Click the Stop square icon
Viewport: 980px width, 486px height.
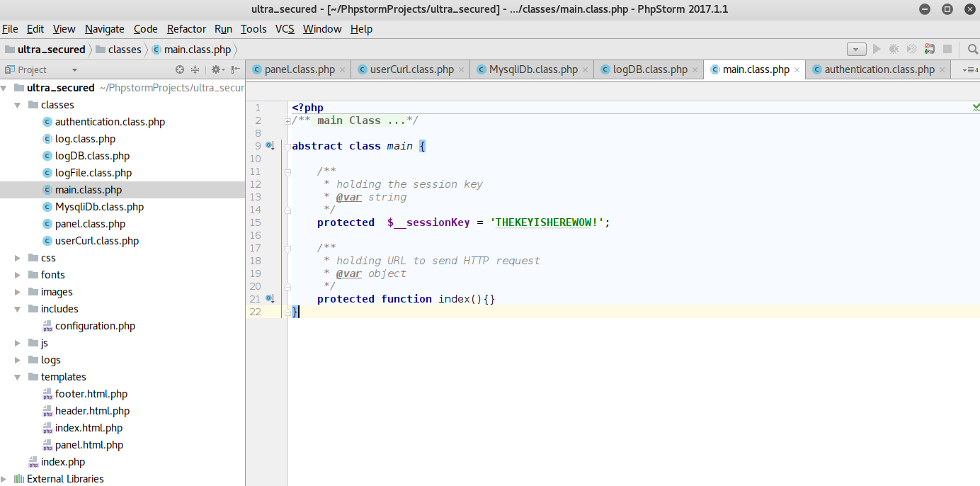tap(947, 49)
